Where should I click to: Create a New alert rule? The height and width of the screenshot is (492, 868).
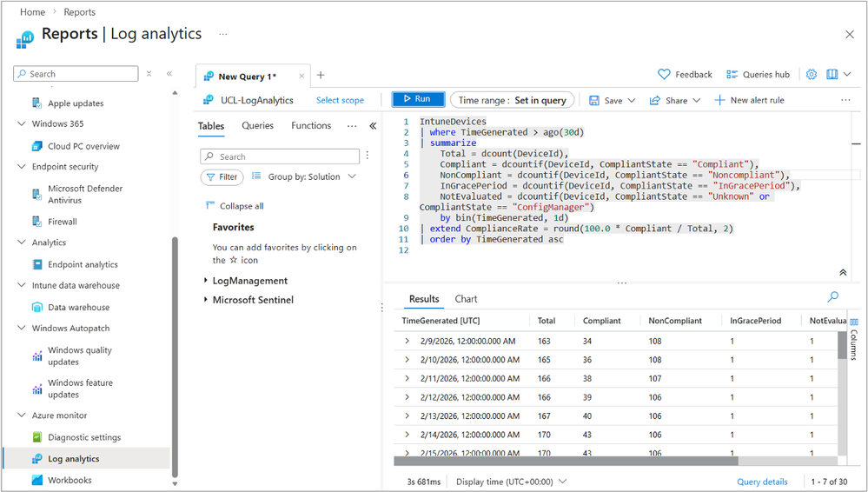(x=749, y=100)
